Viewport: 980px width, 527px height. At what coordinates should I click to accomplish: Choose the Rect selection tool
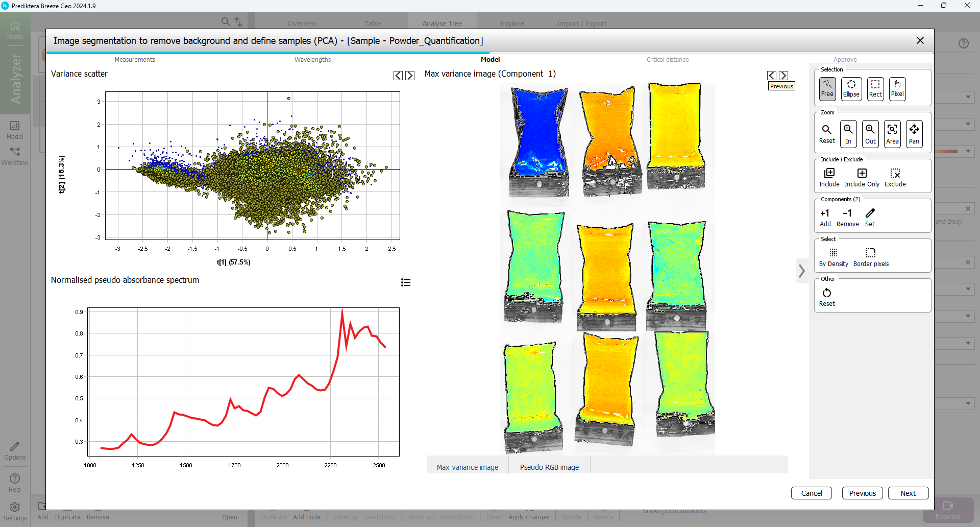click(x=875, y=88)
